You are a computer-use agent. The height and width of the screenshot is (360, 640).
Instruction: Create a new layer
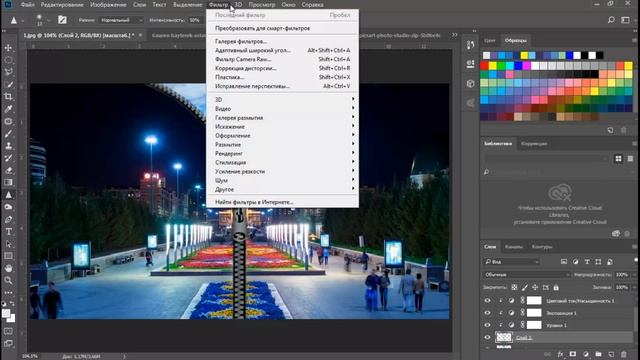point(611,354)
